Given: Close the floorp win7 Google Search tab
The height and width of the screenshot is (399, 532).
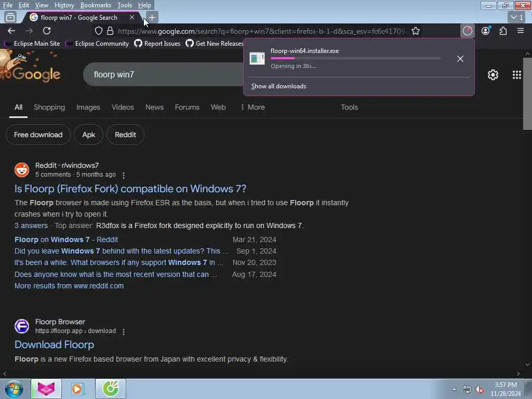Looking at the screenshot, I should pyautogui.click(x=132, y=17).
